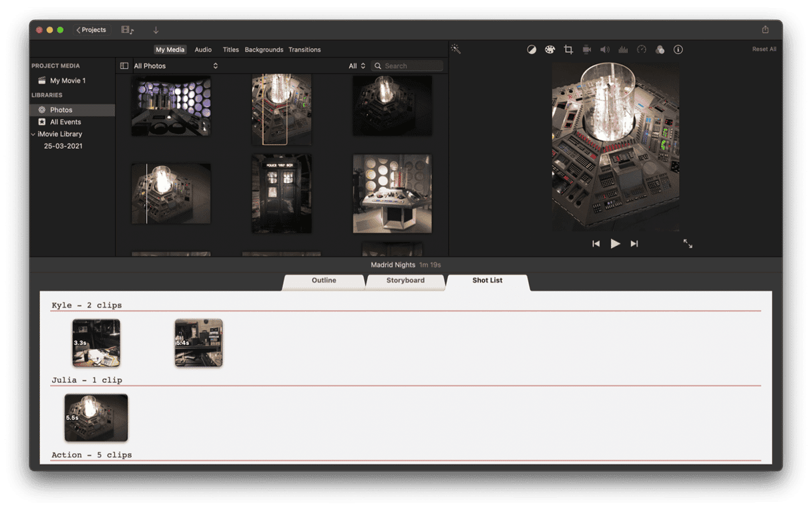
Task: Select the round-windows wall photo thumbnail
Action: 171,106
